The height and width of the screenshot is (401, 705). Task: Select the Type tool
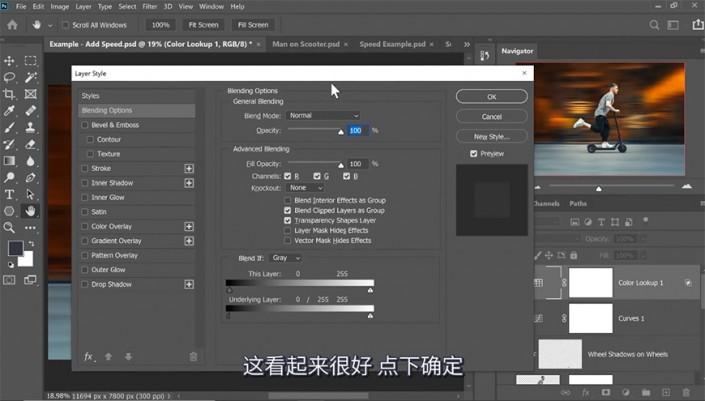click(x=9, y=194)
